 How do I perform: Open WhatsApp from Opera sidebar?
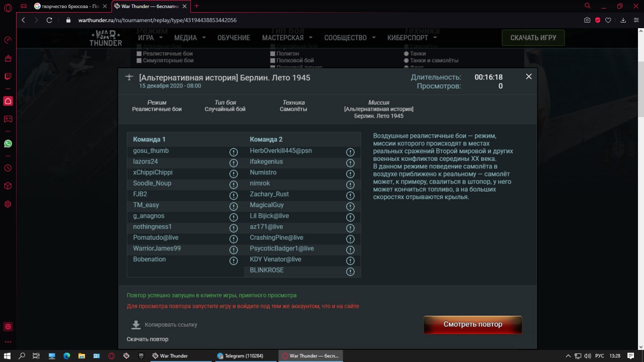point(8,144)
